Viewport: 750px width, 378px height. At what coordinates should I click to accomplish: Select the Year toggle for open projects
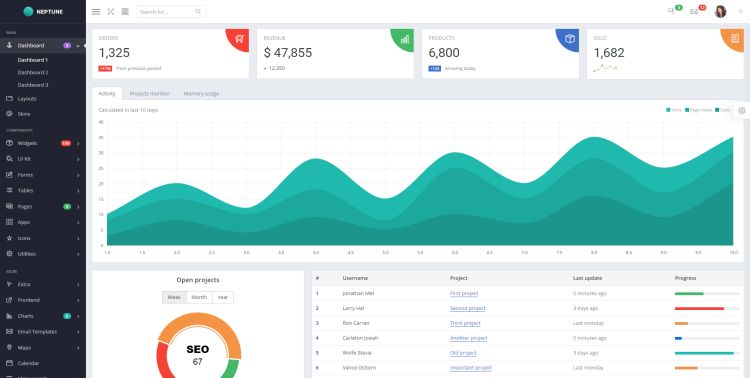click(x=223, y=297)
